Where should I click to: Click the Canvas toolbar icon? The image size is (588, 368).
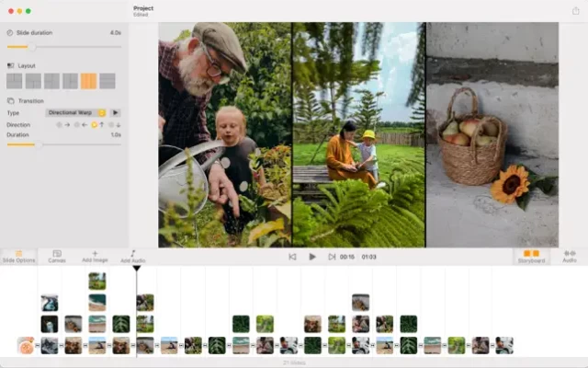[57, 256]
